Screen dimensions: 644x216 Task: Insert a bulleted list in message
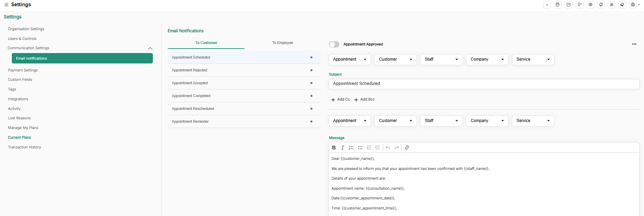(360, 148)
